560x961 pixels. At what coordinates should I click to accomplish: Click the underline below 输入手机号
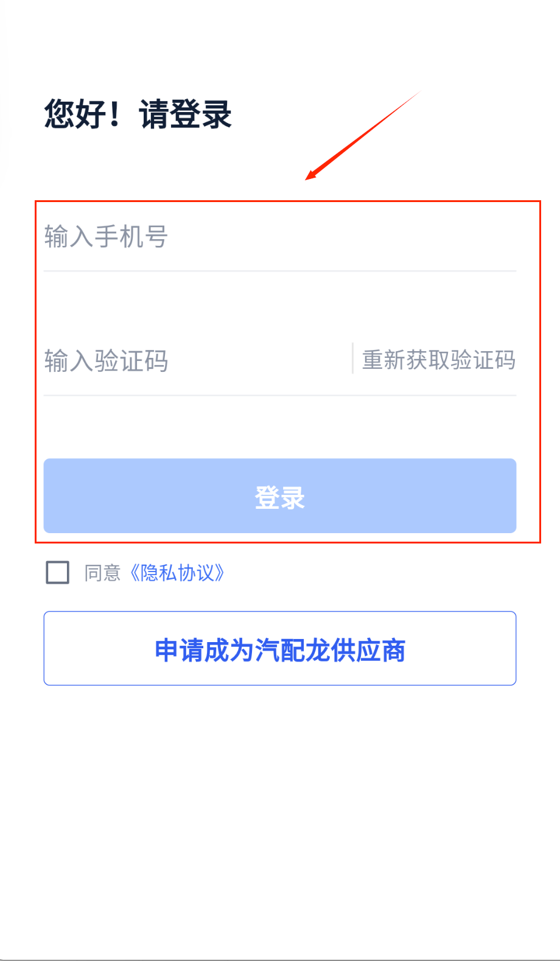(280, 271)
